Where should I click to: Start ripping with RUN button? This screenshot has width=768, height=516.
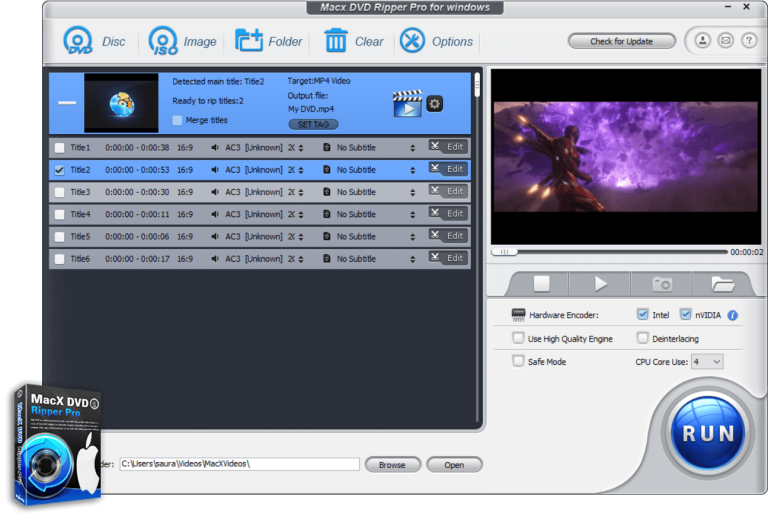point(708,433)
